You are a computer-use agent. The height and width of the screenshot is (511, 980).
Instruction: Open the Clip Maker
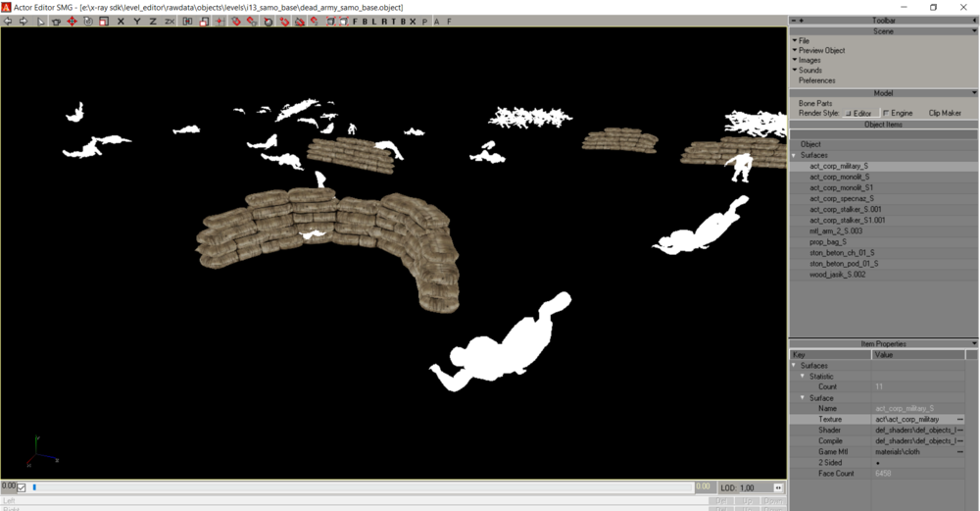click(945, 113)
